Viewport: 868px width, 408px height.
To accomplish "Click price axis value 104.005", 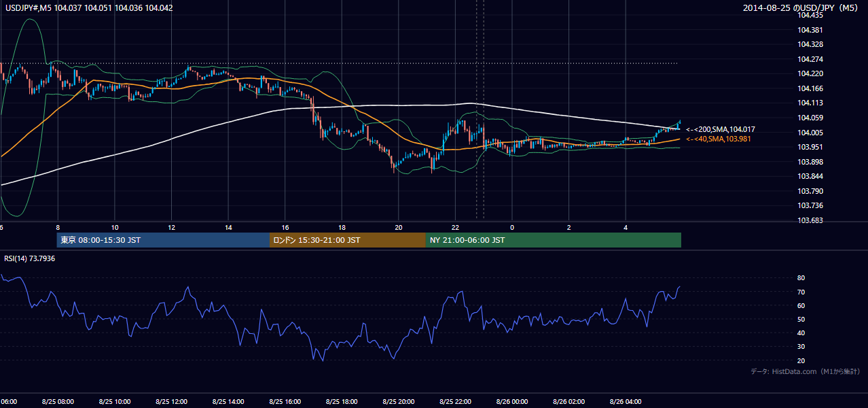I will [810, 133].
